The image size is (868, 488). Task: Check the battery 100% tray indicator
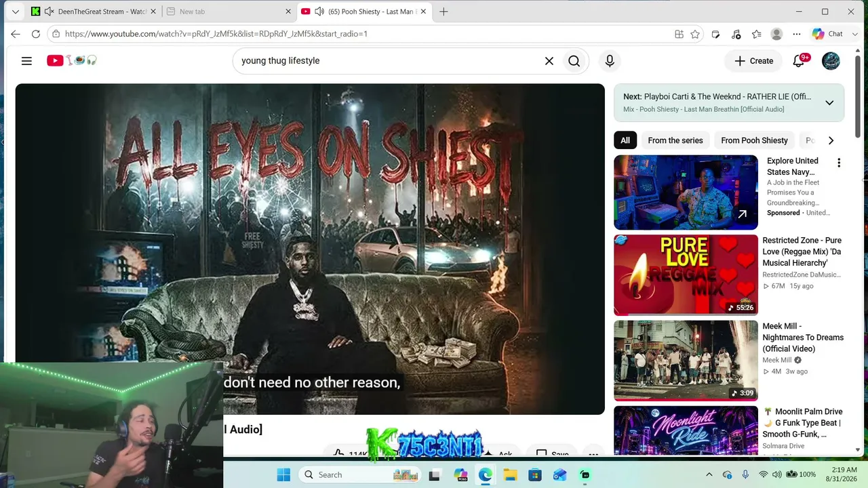[802, 474]
